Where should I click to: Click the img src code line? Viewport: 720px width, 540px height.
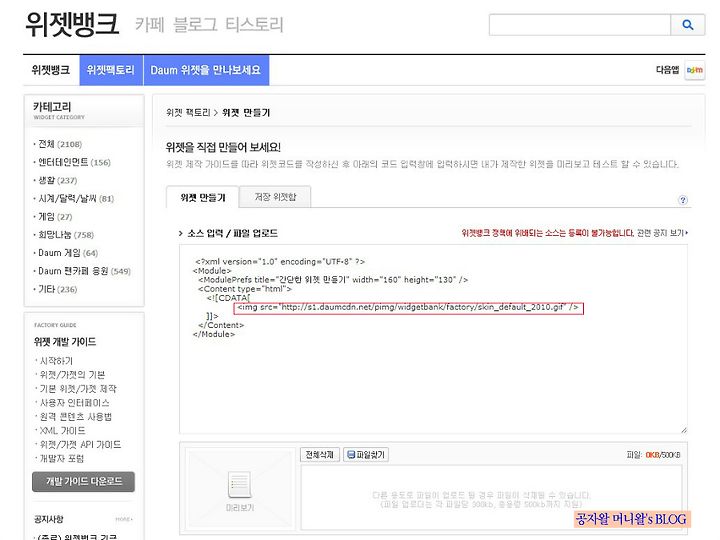click(x=408, y=307)
